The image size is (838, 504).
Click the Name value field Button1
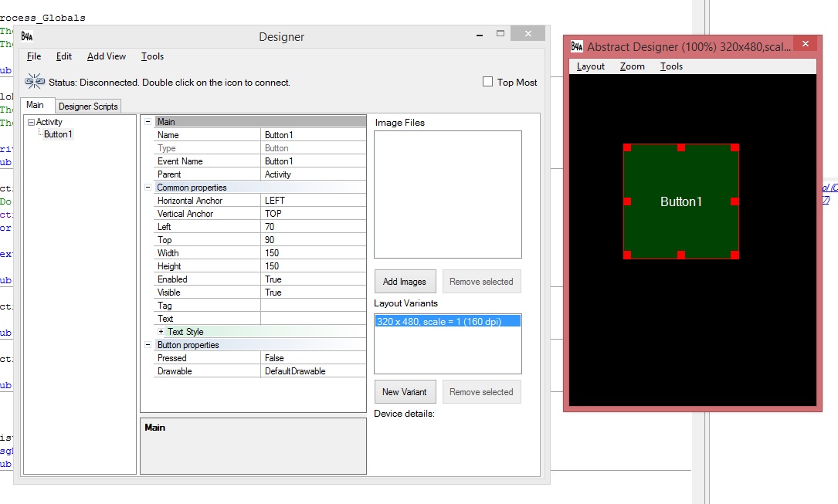pyautogui.click(x=313, y=135)
